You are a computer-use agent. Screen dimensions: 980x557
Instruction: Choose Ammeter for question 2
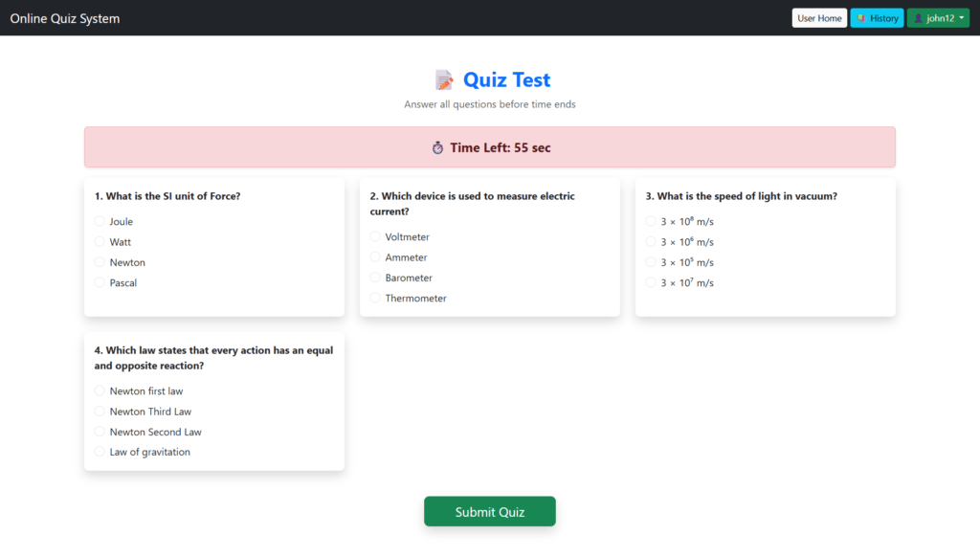(x=375, y=256)
